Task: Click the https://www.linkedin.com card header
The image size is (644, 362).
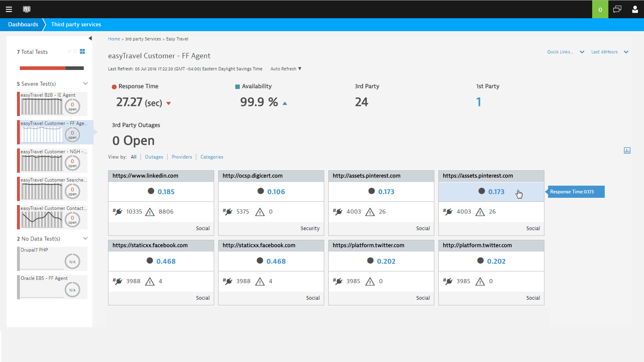Action: tap(161, 176)
